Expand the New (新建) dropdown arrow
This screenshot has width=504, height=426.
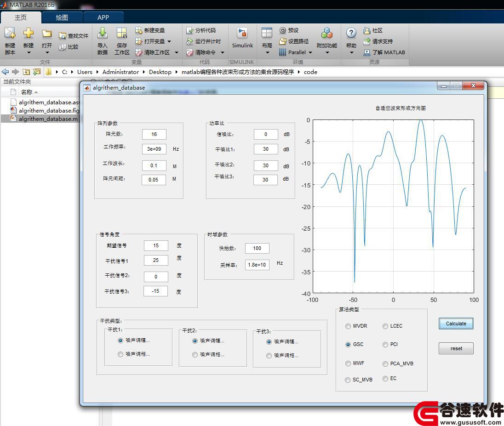point(29,53)
